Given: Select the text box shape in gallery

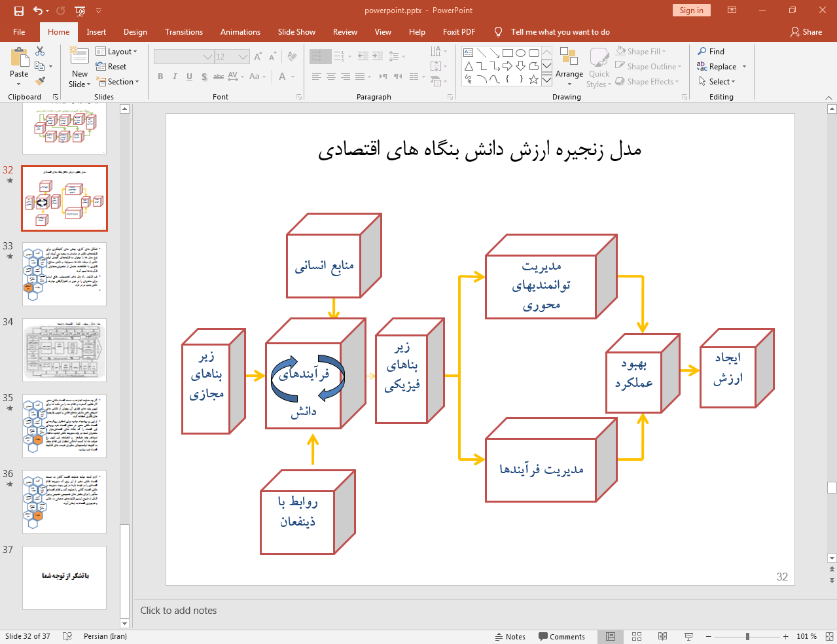Looking at the screenshot, I should [469, 53].
